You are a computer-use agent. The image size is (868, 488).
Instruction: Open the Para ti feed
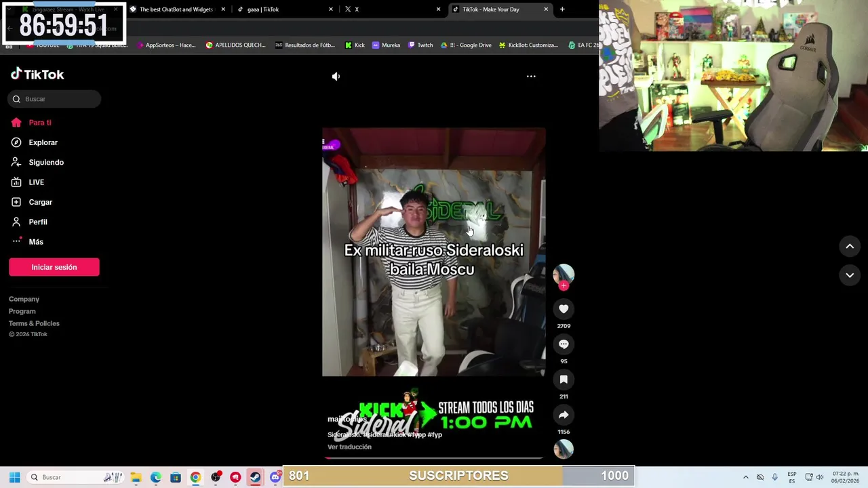point(32,123)
